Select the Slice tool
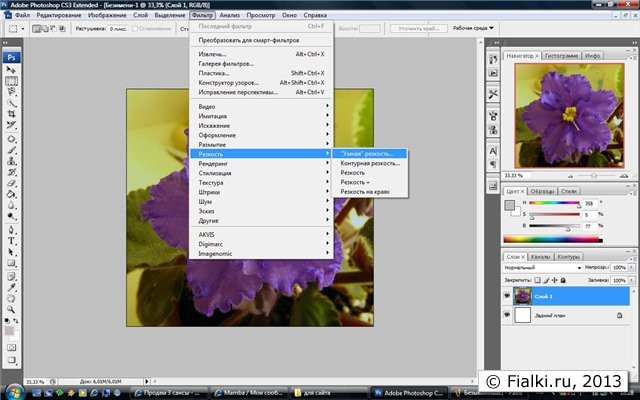The width and height of the screenshot is (640, 400). [x=11, y=125]
